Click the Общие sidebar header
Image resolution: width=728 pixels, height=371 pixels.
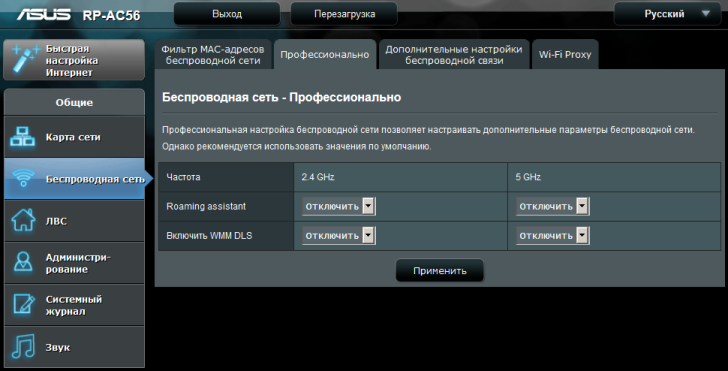pyautogui.click(x=74, y=103)
